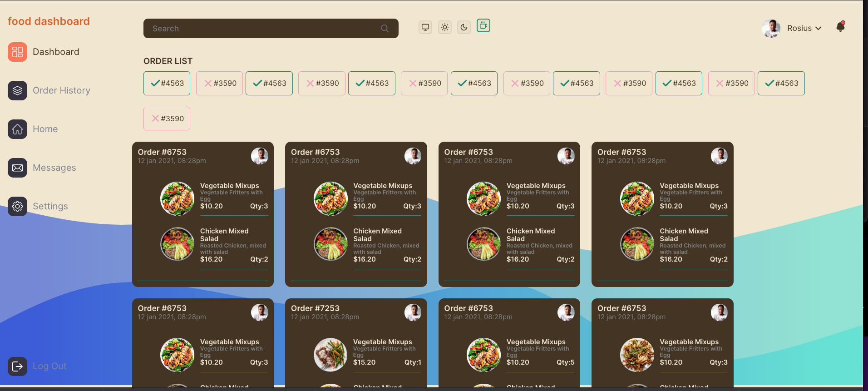Select Log Out menu label
The width and height of the screenshot is (868, 391).
(x=49, y=366)
